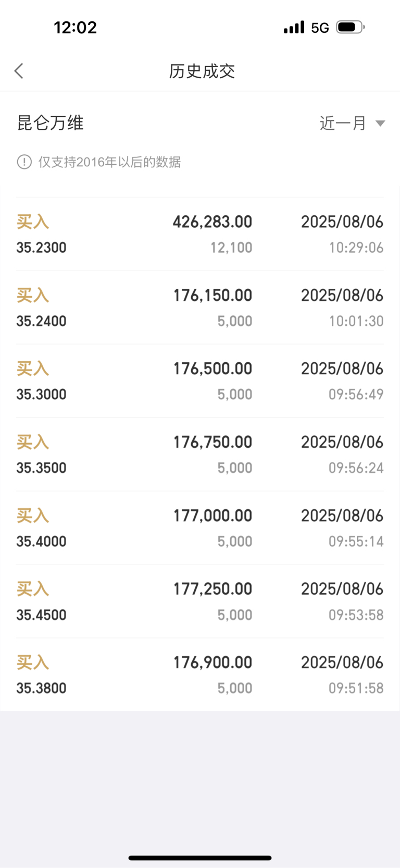Open trade record at 10:29:06

click(x=200, y=234)
